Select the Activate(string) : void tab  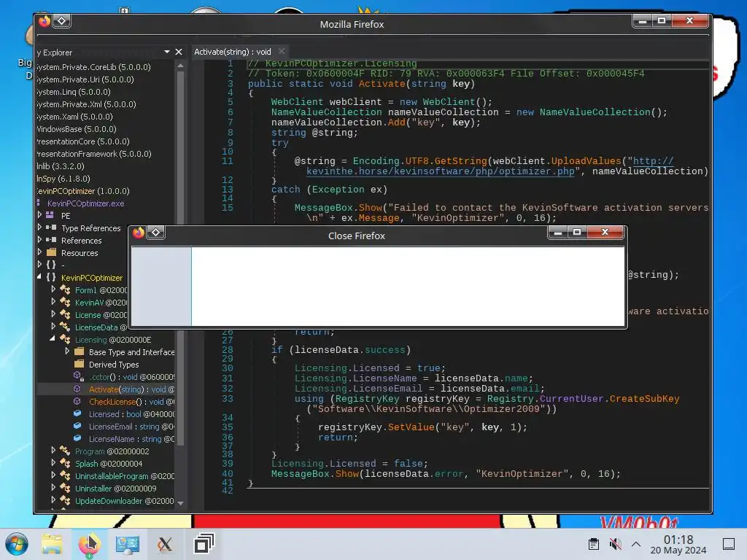[x=233, y=52]
